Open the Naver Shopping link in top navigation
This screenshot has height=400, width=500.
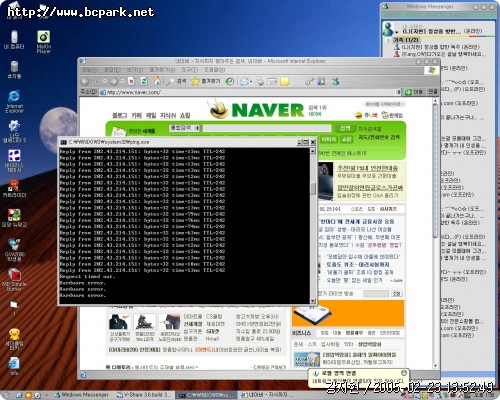tap(185, 115)
